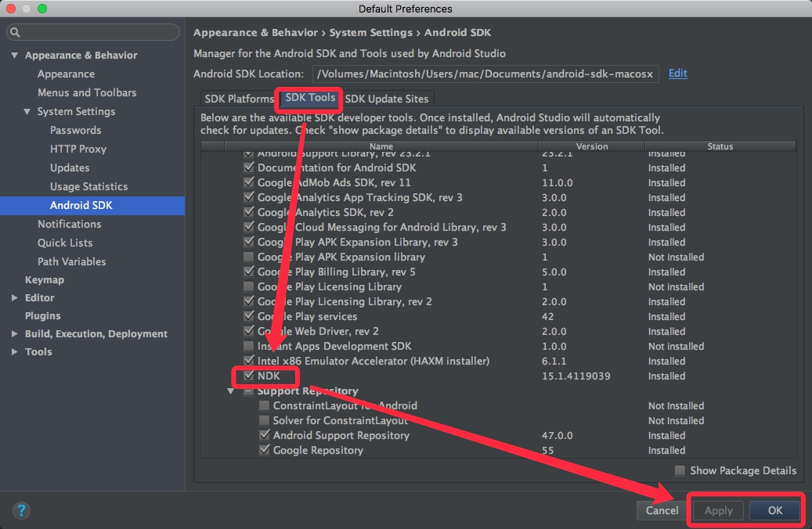Open Quick Lists settings
The height and width of the screenshot is (529, 812).
pos(65,243)
